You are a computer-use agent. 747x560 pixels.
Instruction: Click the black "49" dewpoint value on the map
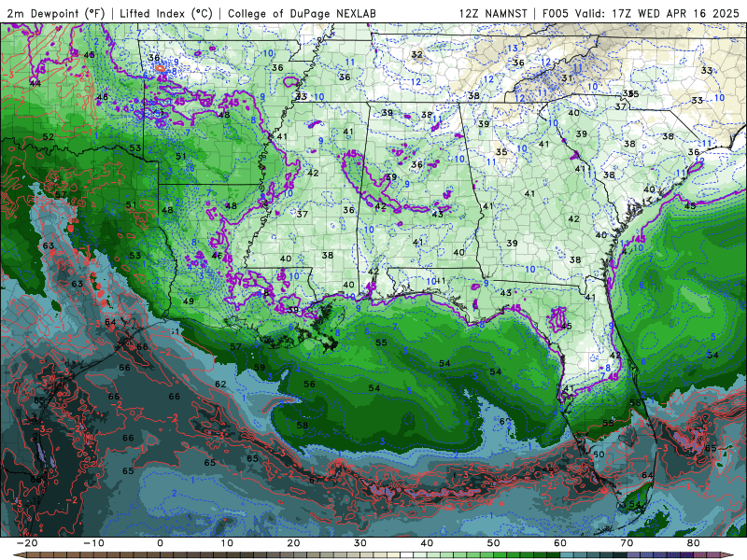[x=189, y=301]
